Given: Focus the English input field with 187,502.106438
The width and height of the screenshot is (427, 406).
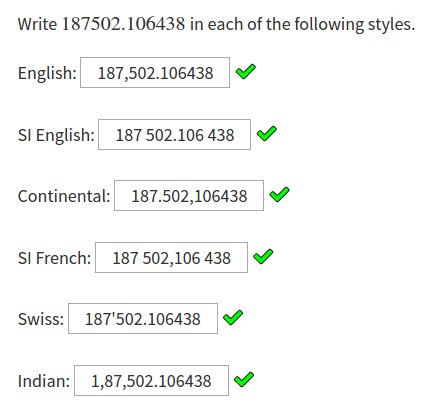Looking at the screenshot, I should (155, 73).
